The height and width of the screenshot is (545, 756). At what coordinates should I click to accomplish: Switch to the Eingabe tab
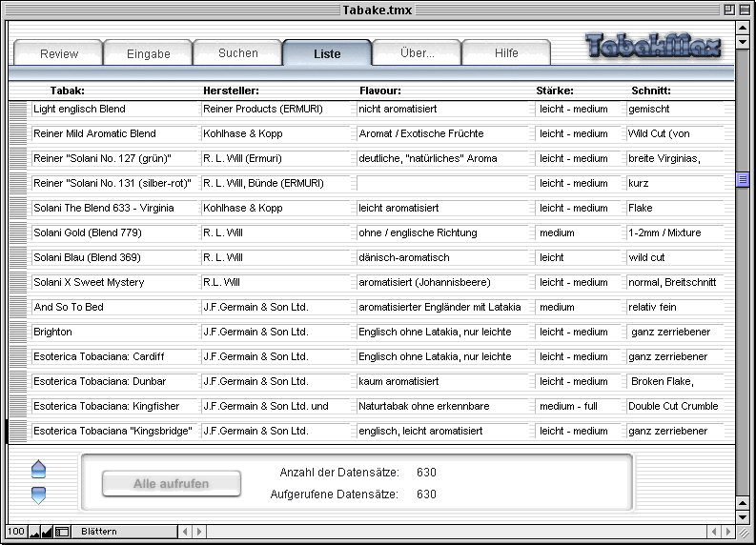pos(149,53)
